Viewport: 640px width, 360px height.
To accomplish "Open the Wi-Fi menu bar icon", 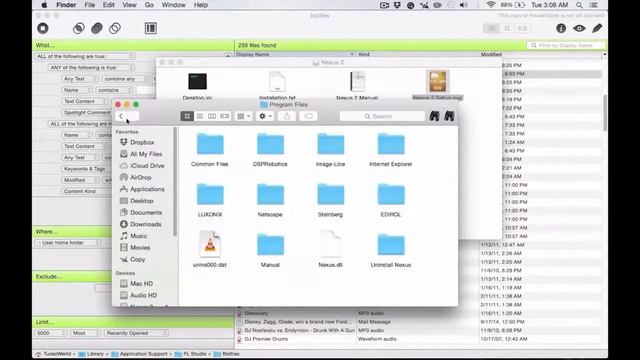I will pyautogui.click(x=491, y=5).
